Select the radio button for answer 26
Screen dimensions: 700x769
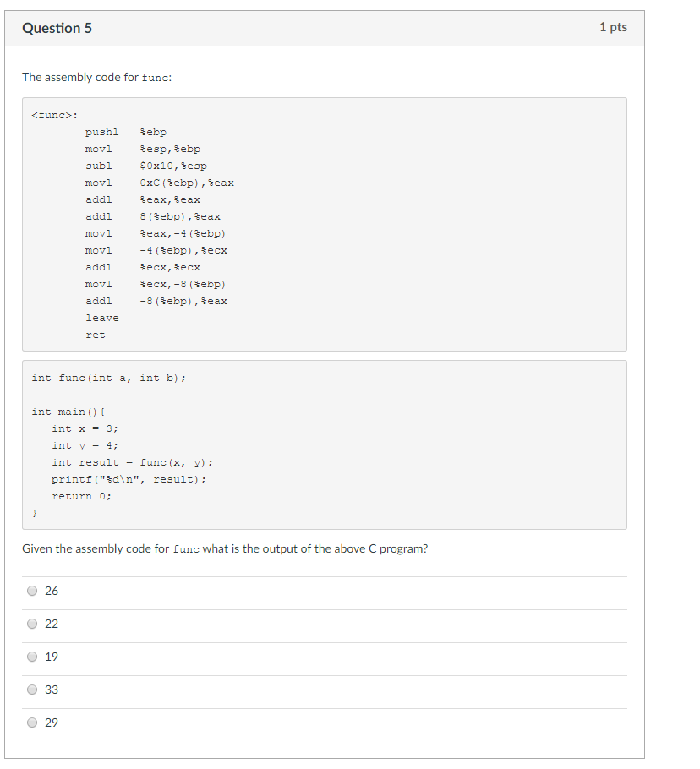tap(33, 592)
